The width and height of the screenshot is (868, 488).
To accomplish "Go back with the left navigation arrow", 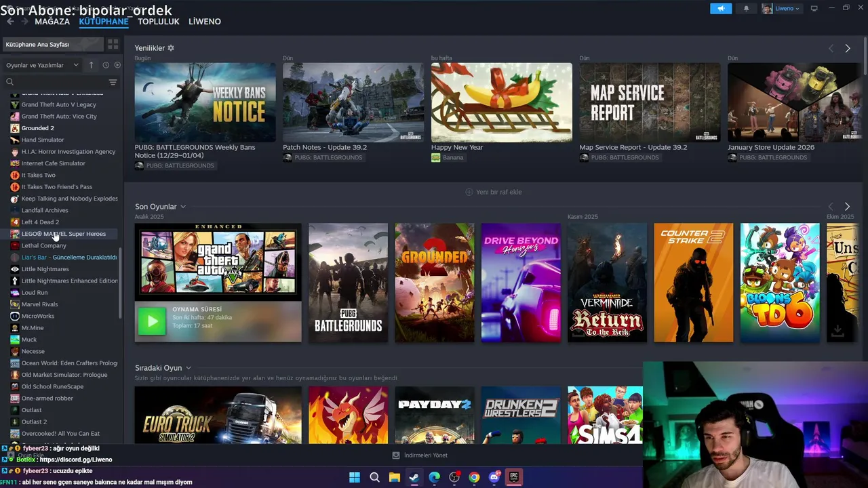I will tap(10, 22).
